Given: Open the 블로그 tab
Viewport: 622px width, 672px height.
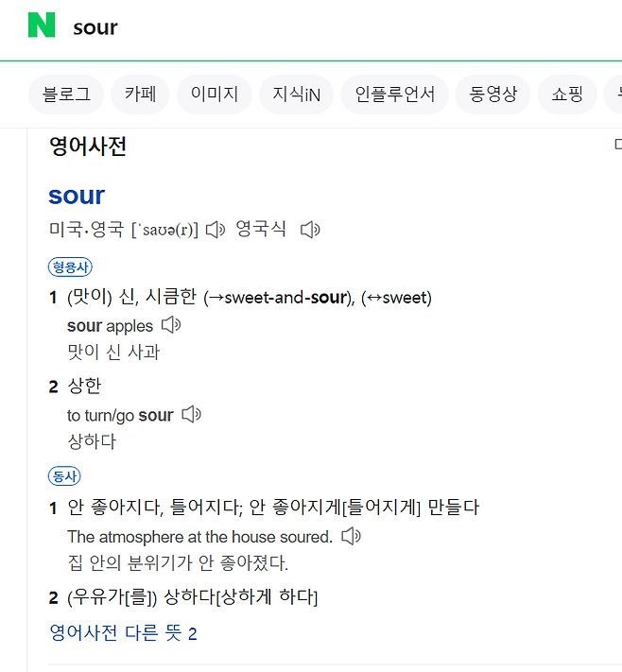Looking at the screenshot, I should (66, 95).
